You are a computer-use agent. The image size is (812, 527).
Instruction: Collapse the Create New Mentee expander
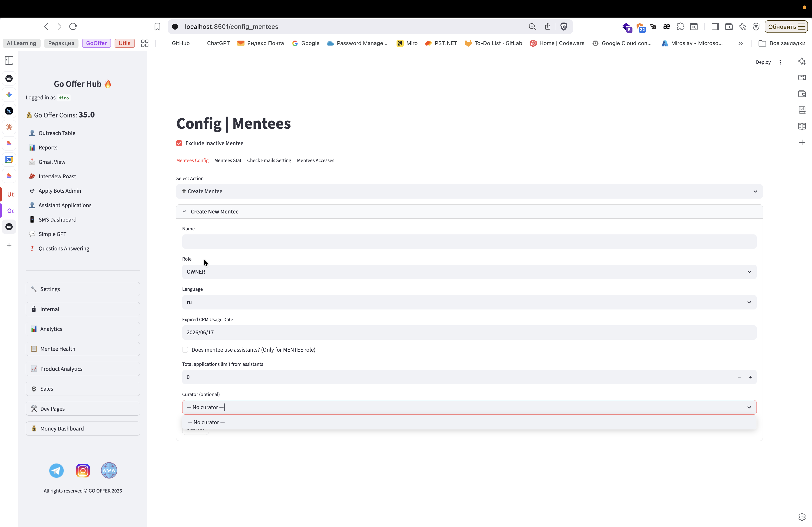214,211
